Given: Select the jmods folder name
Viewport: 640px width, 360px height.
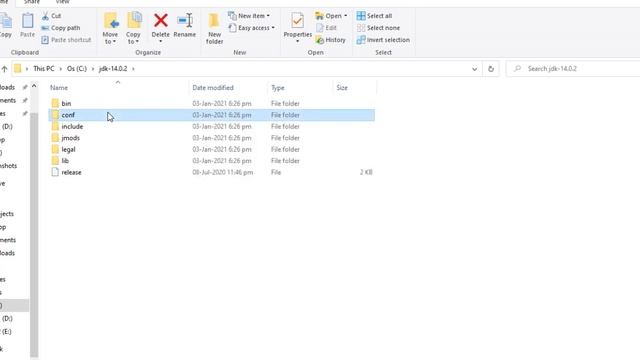Looking at the screenshot, I should pos(71,138).
